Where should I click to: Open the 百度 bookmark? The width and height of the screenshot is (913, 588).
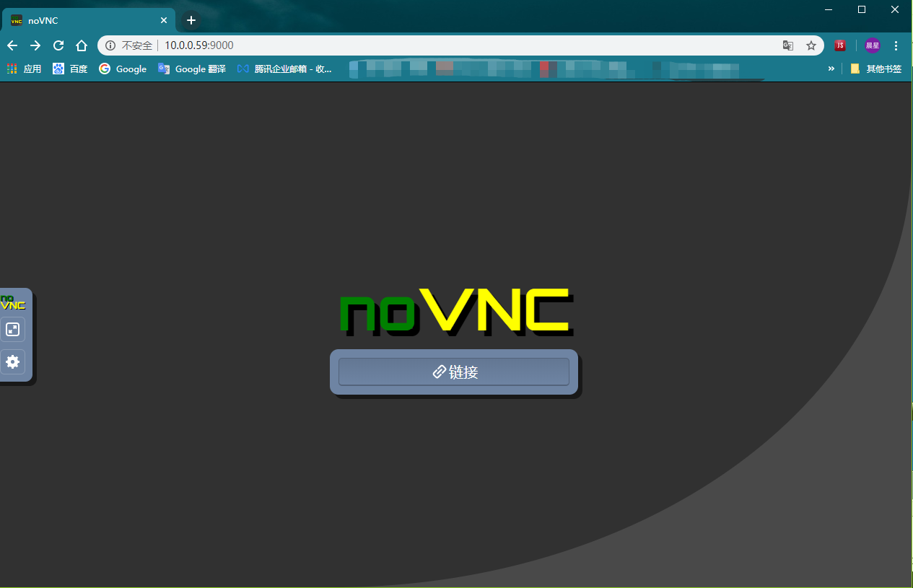[70, 69]
